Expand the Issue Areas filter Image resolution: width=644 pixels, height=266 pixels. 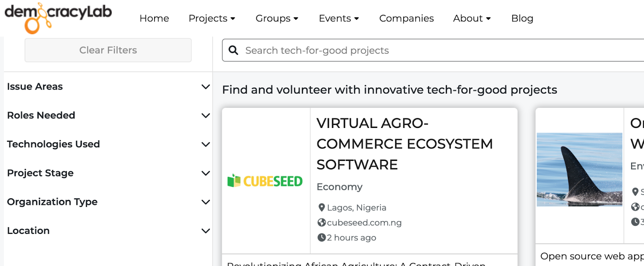[x=108, y=87]
